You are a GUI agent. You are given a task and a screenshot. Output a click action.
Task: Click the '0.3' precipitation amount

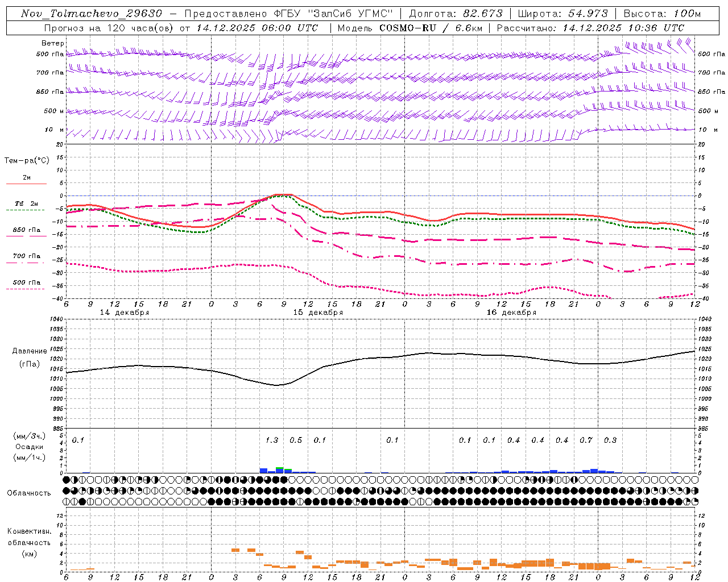(x=610, y=440)
